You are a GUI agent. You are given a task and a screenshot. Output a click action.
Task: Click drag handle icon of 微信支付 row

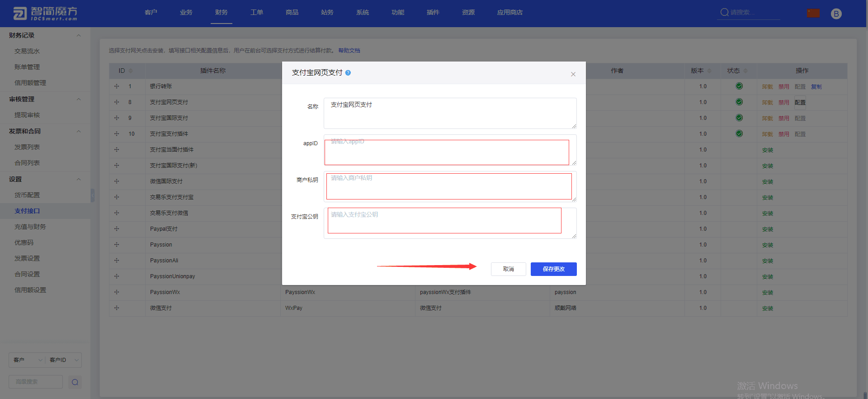[117, 308]
